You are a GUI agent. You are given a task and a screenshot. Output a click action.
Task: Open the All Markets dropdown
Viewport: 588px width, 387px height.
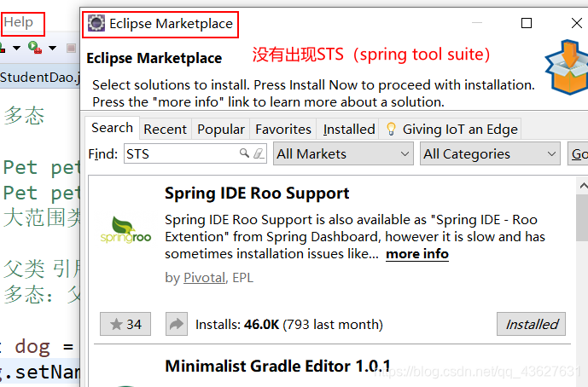(x=343, y=153)
